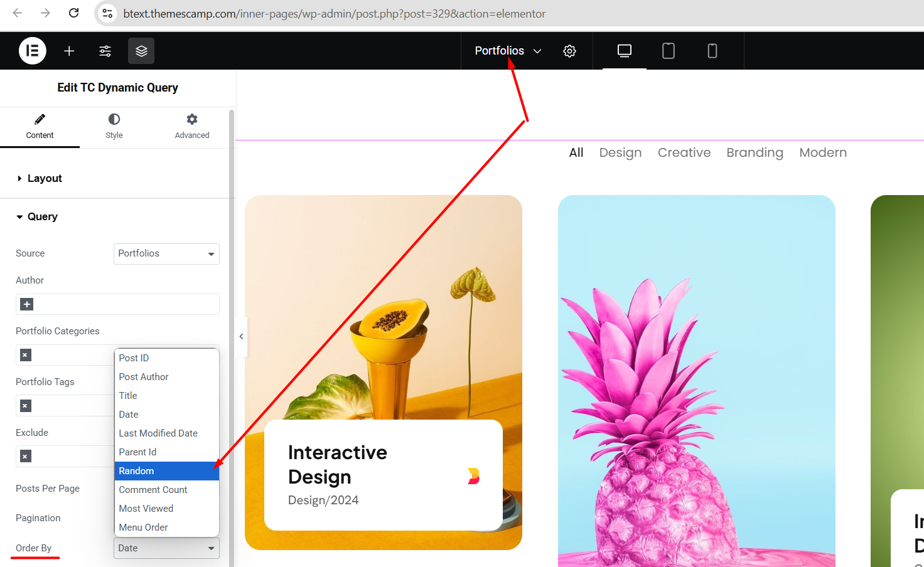
Task: Click the arrow icon on Interactive Design card
Action: (x=474, y=476)
